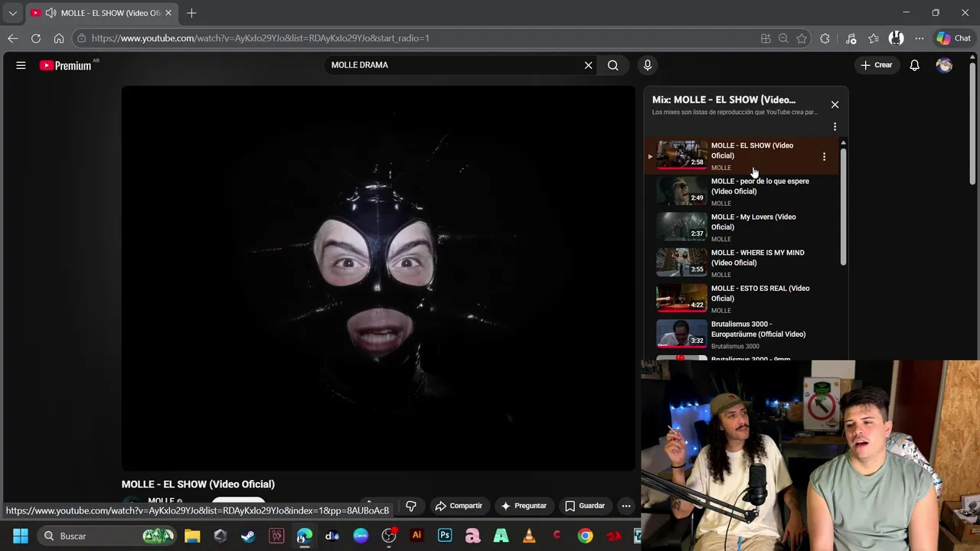The width and height of the screenshot is (980, 551).
Task: Open VLC media player from the taskbar
Action: pos(529,536)
